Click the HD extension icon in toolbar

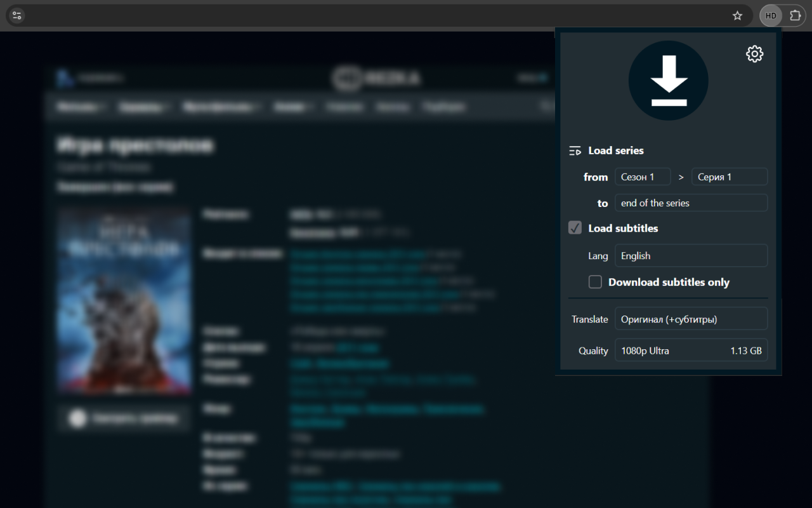tap(771, 16)
